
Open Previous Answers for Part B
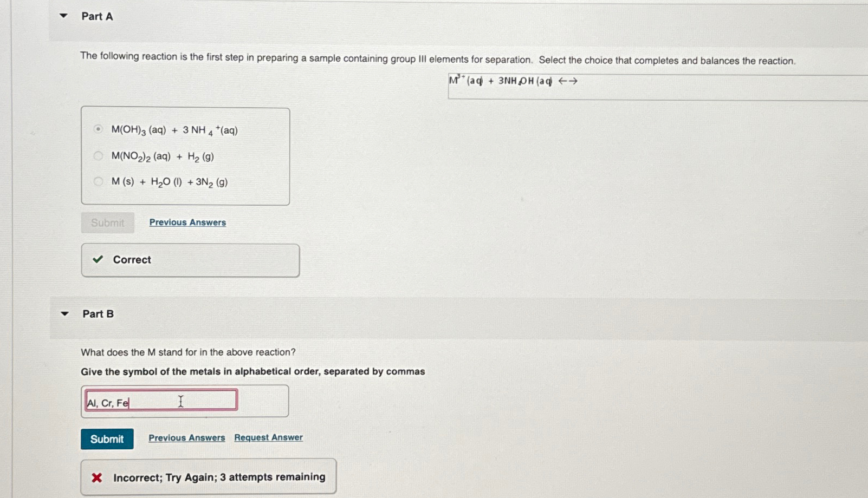(186, 437)
